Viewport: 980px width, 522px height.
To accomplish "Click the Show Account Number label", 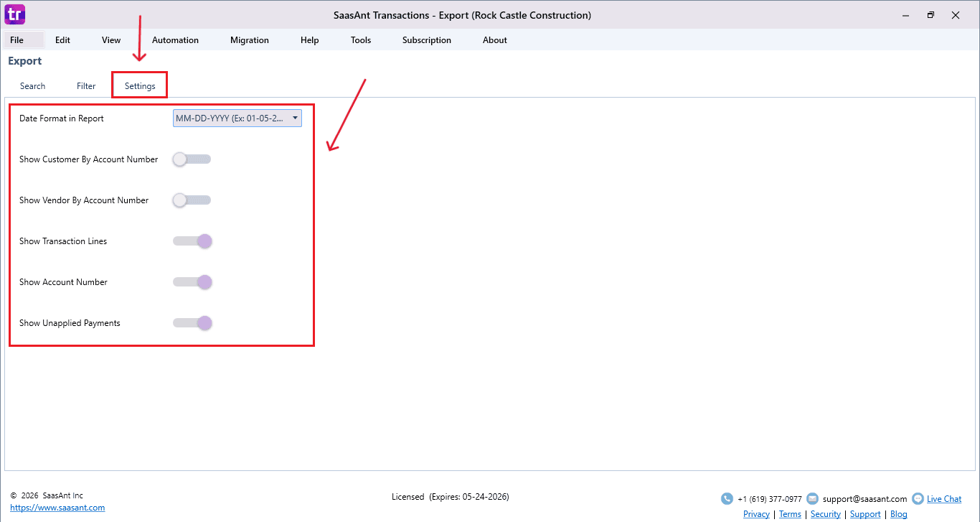I will [x=63, y=282].
